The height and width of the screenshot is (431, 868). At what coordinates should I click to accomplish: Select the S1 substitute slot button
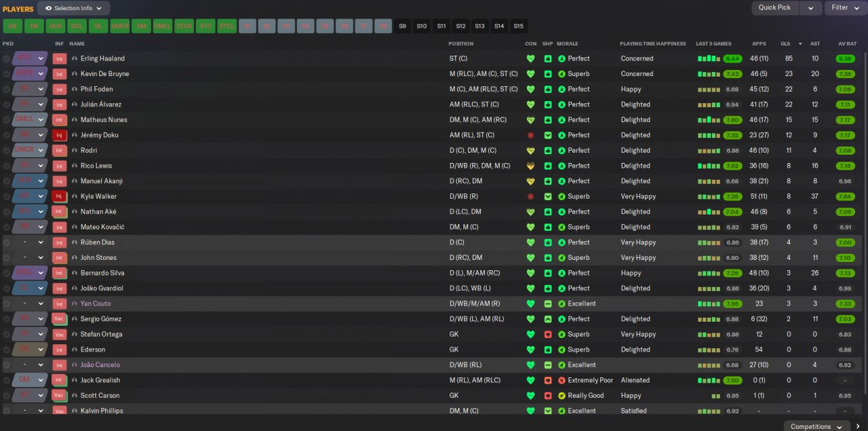tap(248, 26)
